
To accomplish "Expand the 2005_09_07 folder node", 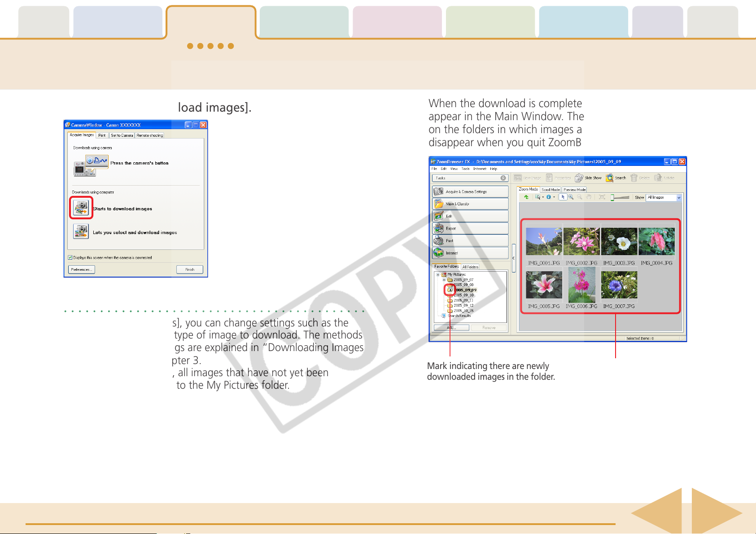I will point(444,280).
